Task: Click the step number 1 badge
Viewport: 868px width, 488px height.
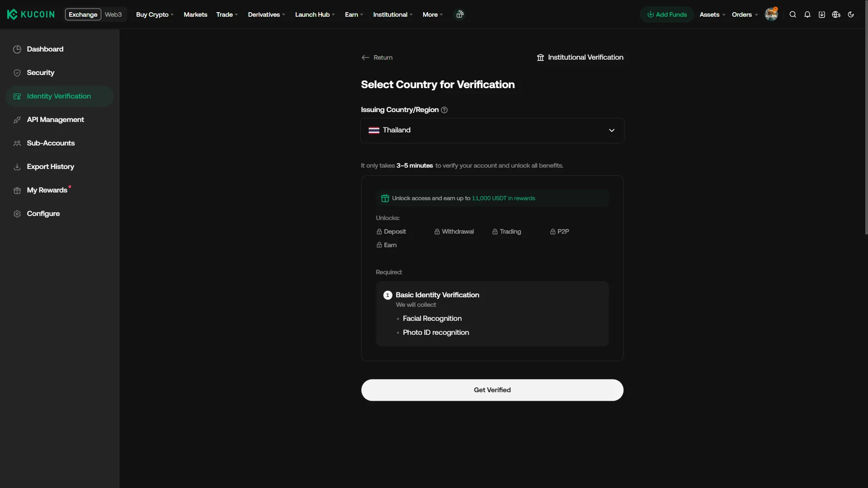Action: 387,295
